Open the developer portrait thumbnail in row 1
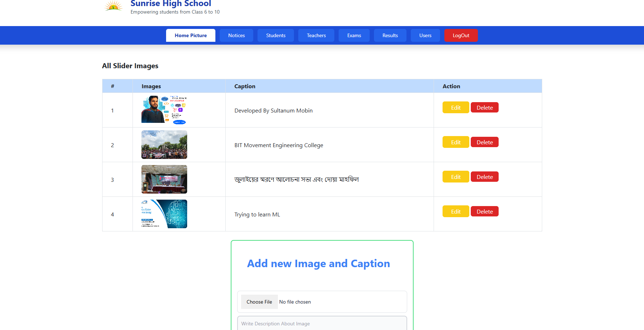Screen dimensions: 644x330 pos(164,110)
